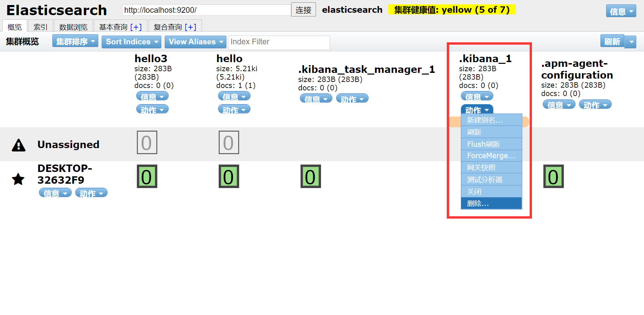Open 信息 dropdown for .kibana_1 index
The image size is (644, 315).
(x=477, y=96)
